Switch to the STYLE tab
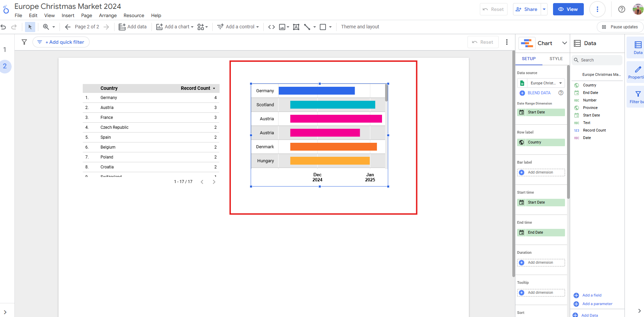This screenshot has height=317, width=644. pos(556,59)
